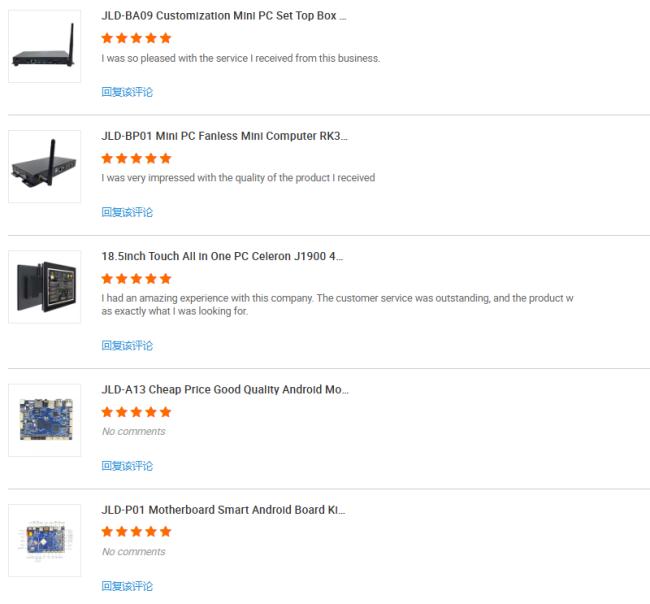Open the JLD-BP01 Fanless Mini Computer thumbnail
This screenshot has height=604, width=650.
coord(45,167)
